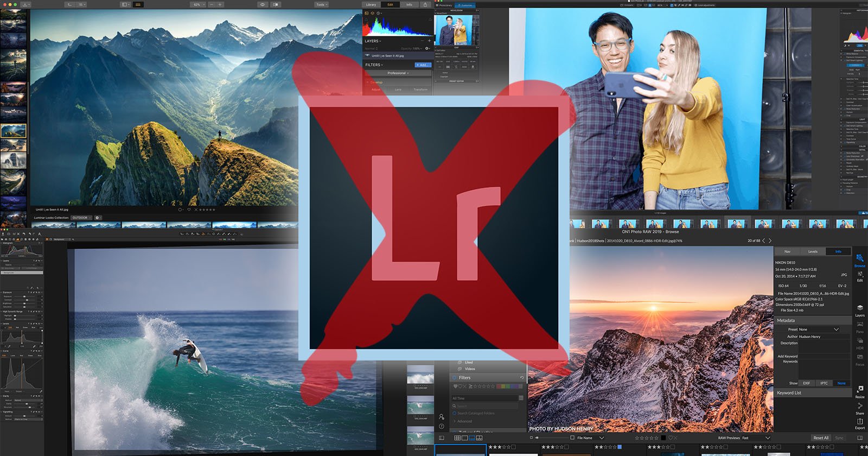Collapse the FILTERS panel header in Luminar
This screenshot has height=456, width=868.
pyautogui.click(x=374, y=65)
